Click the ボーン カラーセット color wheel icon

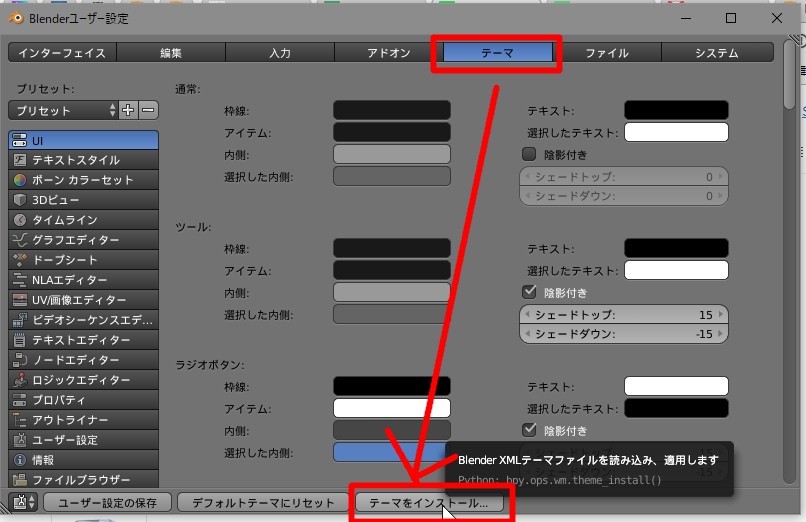click(x=20, y=180)
